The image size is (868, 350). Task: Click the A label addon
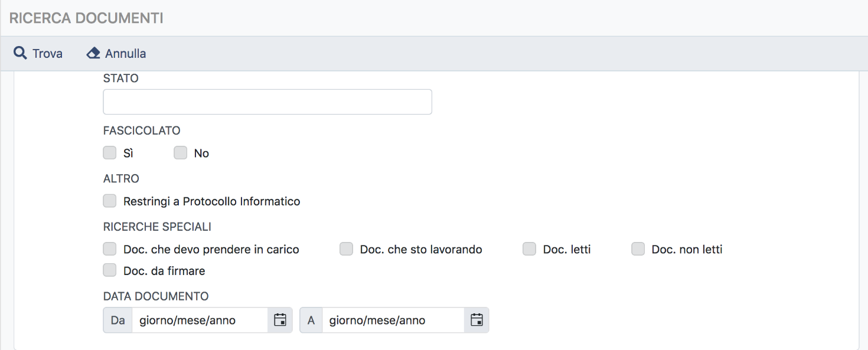(x=311, y=320)
